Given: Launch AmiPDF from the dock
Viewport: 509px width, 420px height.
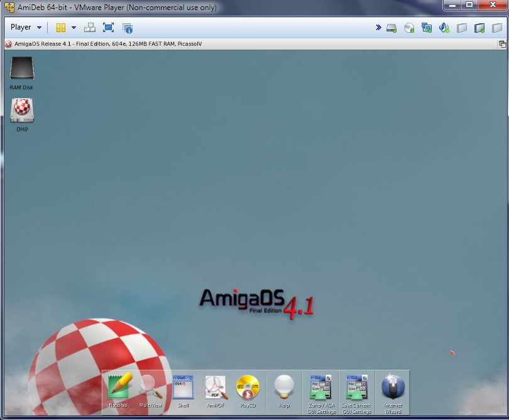Looking at the screenshot, I should click(216, 387).
